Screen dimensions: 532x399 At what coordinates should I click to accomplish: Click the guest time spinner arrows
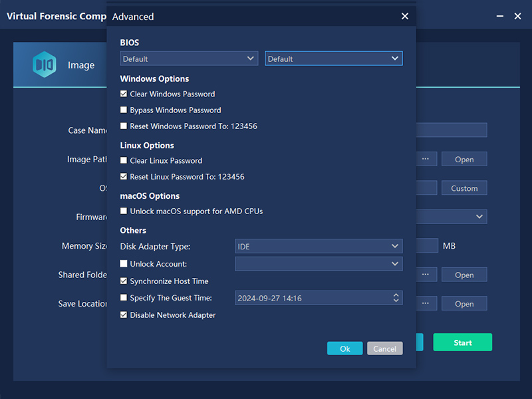coord(396,298)
